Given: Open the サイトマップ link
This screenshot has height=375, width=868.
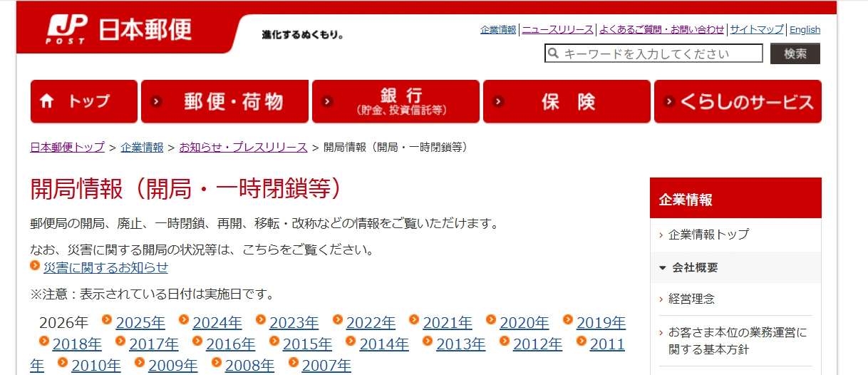Looking at the screenshot, I should click(757, 29).
